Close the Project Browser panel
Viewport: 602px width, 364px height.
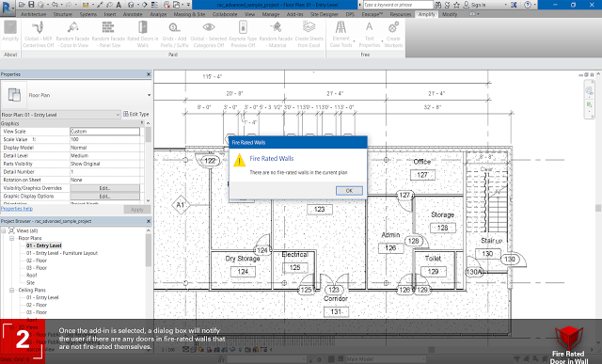[149, 221]
